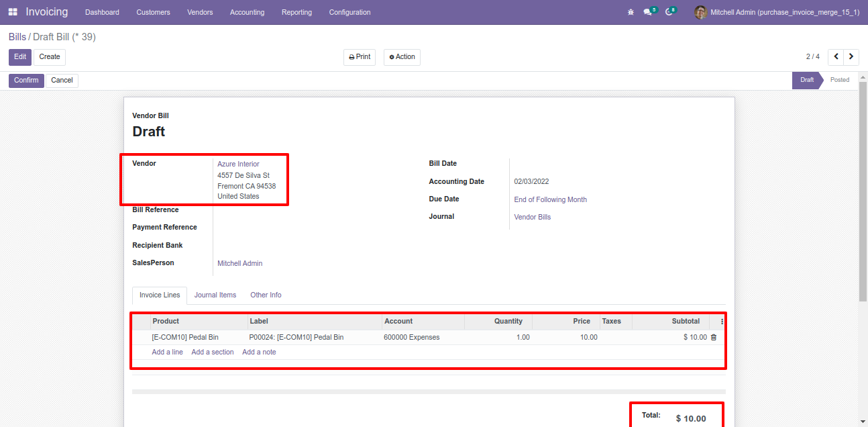Confirm the draft bill
This screenshot has height=427, width=868.
pos(26,81)
